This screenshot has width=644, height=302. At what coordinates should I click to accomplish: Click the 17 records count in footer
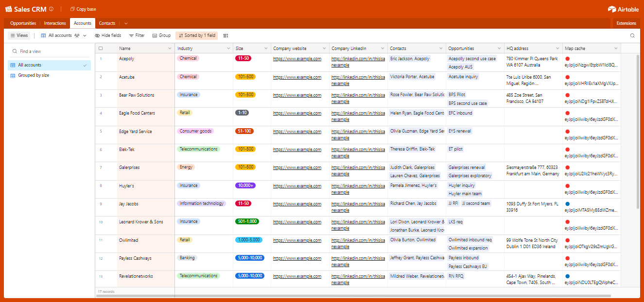(x=106, y=291)
